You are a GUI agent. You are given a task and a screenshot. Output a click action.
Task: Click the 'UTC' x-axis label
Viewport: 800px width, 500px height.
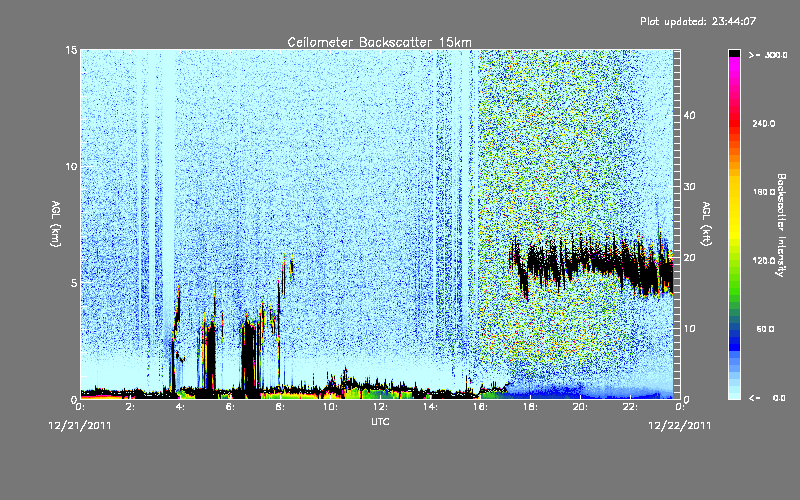point(380,421)
